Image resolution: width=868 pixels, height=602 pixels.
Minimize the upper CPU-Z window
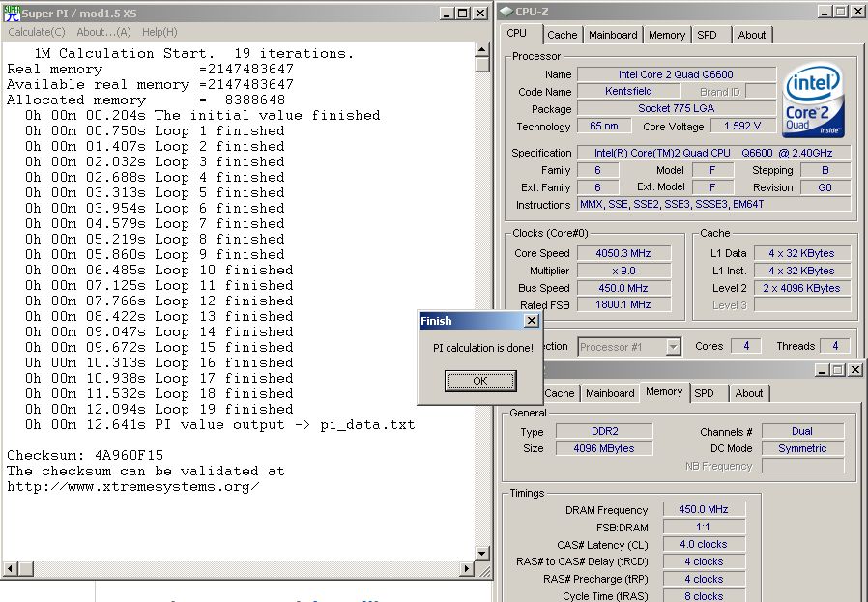point(824,12)
